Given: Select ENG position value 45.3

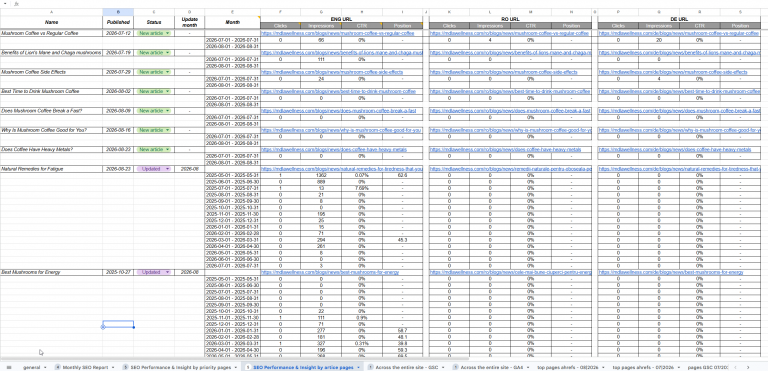Looking at the screenshot, I should tap(402, 240).
